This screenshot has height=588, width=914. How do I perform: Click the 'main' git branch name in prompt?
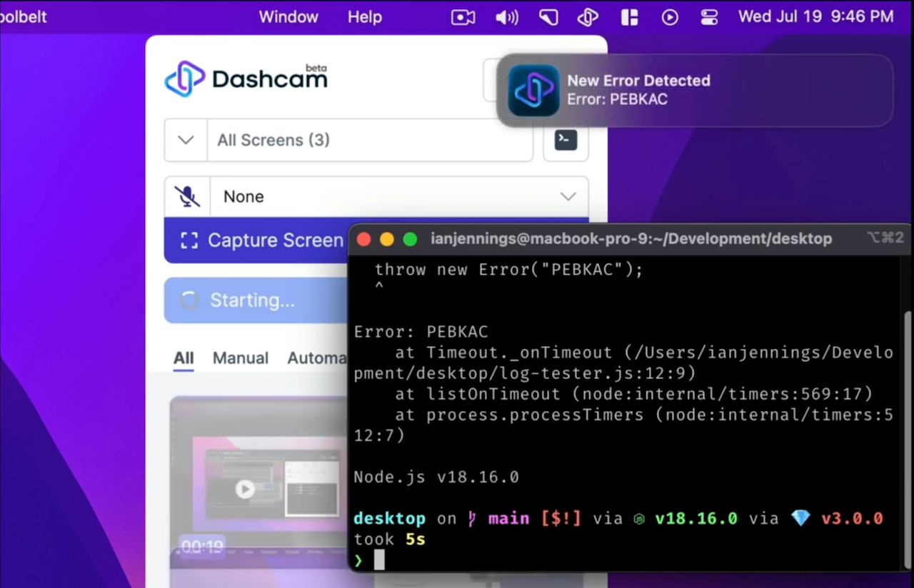coord(508,519)
